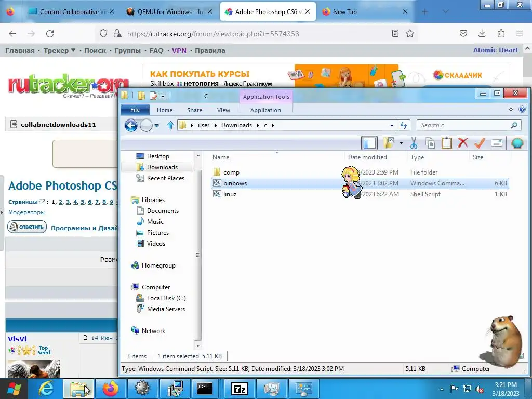Viewport: 532px width, 399px height.
Task: Select the comp folder
Action: [231, 172]
